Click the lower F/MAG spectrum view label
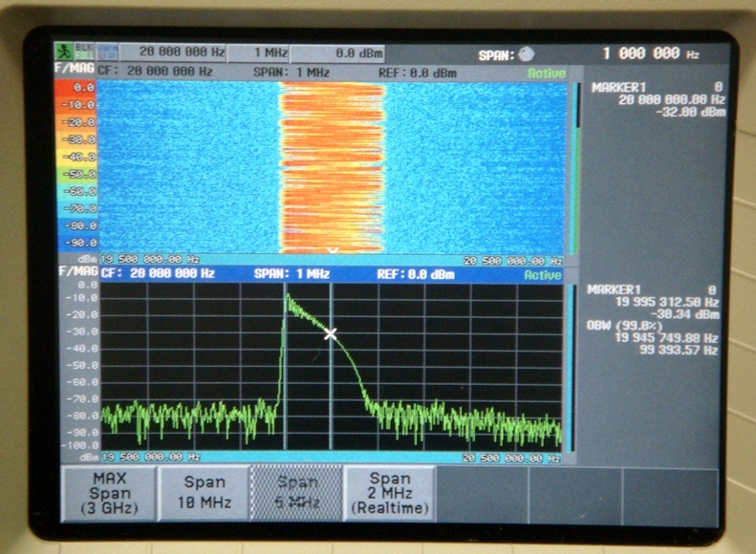Viewport: 756px width, 554px height. (x=78, y=271)
